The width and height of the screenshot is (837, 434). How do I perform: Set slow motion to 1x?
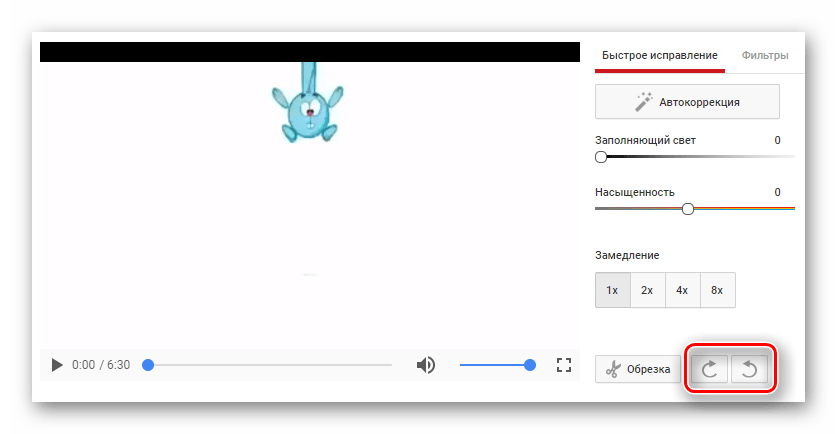613,290
